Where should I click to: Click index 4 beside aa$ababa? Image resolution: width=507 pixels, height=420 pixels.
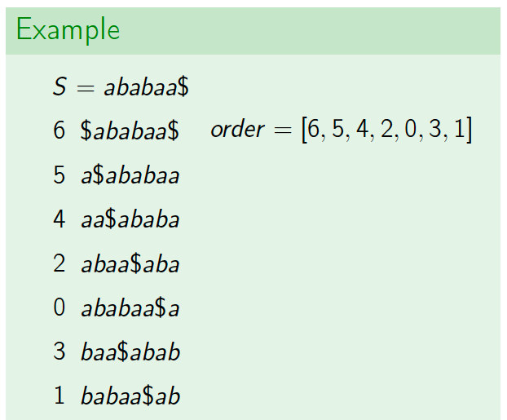[60, 219]
